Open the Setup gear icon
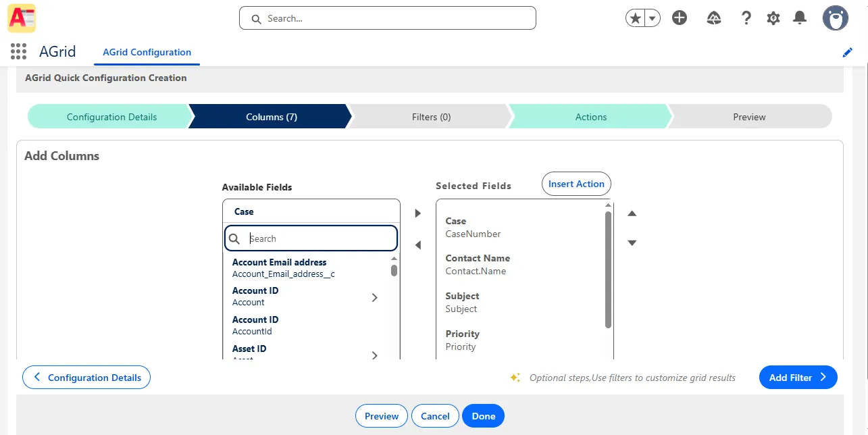 773,18
